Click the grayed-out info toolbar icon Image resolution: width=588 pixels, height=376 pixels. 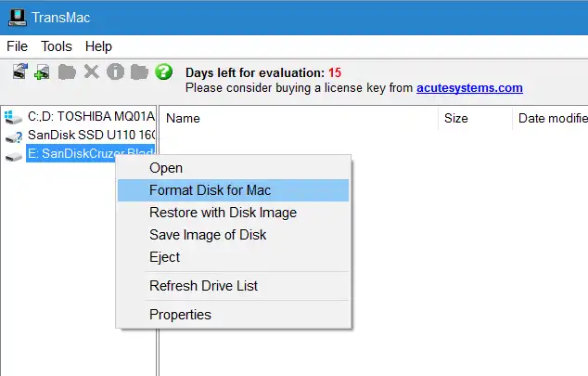115,71
